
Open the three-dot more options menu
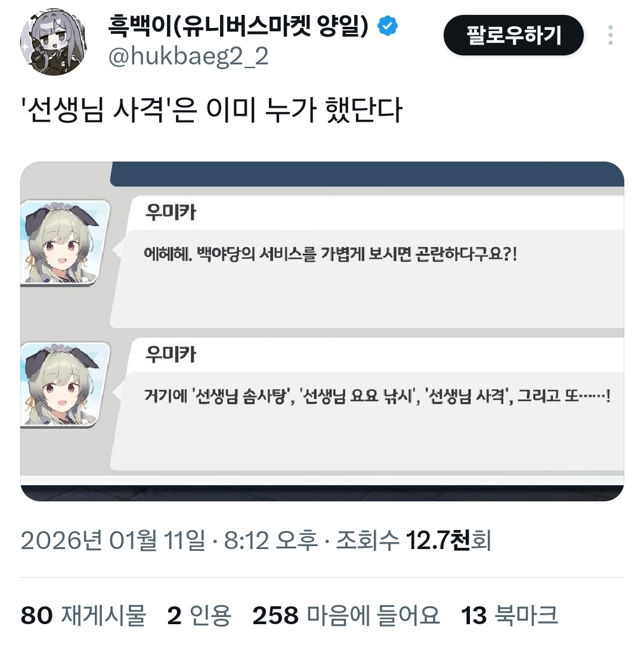coord(610,35)
